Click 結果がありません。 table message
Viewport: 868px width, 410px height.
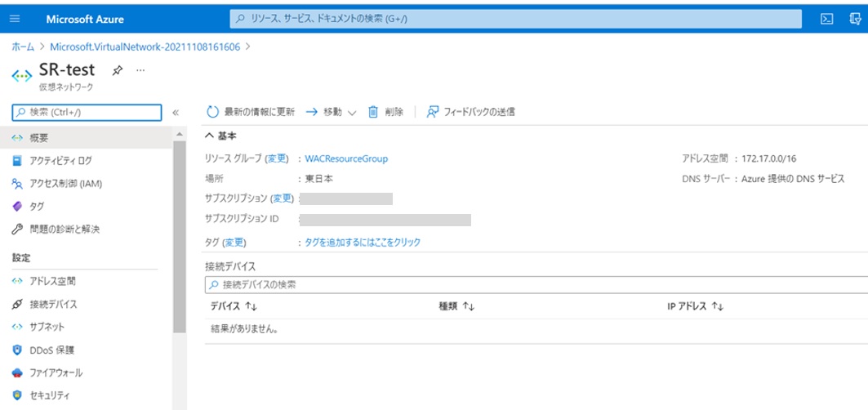click(244, 329)
